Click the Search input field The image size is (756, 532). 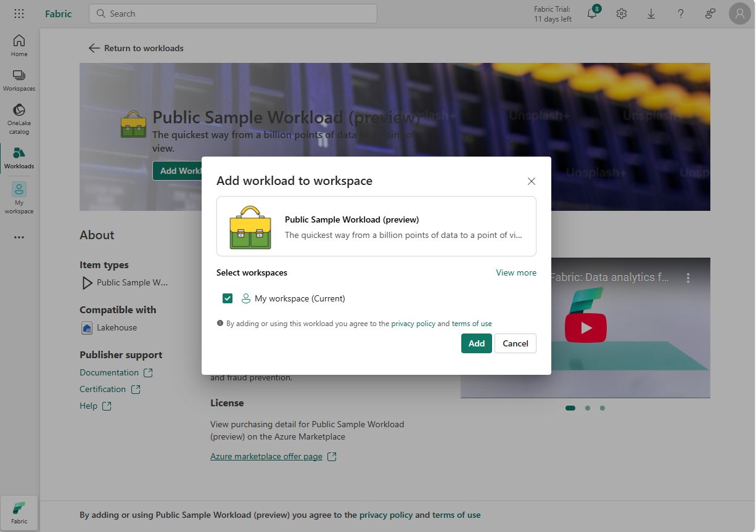pos(232,13)
